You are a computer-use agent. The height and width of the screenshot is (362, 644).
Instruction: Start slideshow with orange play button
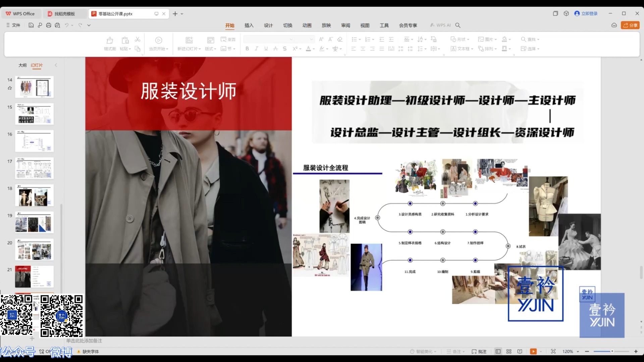tap(533, 351)
